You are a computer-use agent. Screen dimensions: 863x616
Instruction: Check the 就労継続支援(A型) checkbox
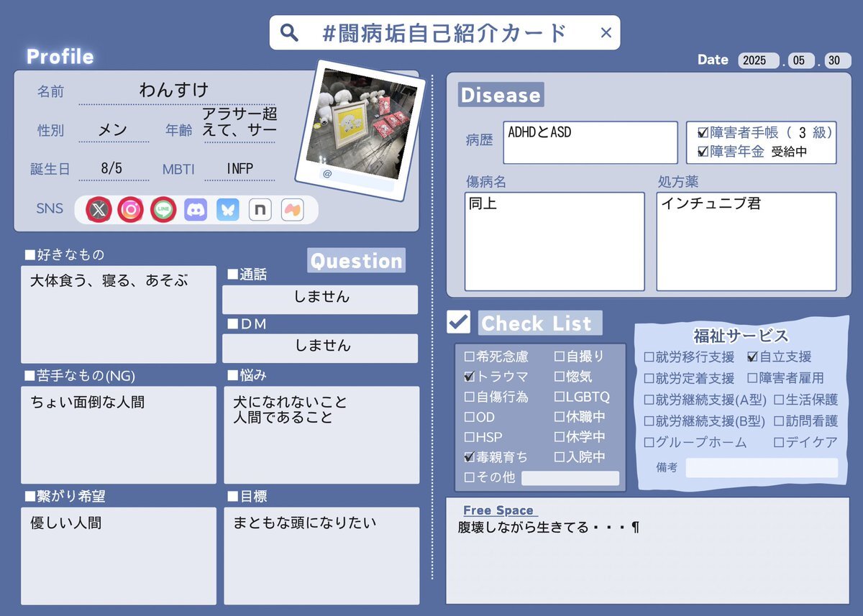(x=649, y=400)
